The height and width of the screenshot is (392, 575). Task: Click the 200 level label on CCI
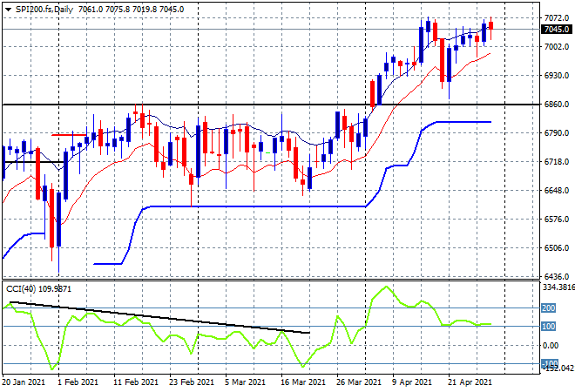pyautogui.click(x=549, y=308)
